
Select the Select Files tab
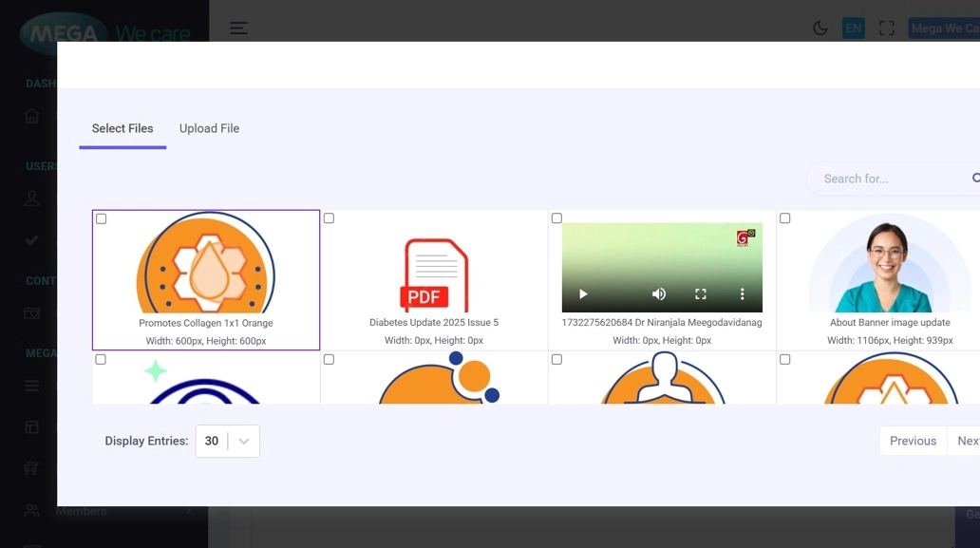(x=122, y=128)
